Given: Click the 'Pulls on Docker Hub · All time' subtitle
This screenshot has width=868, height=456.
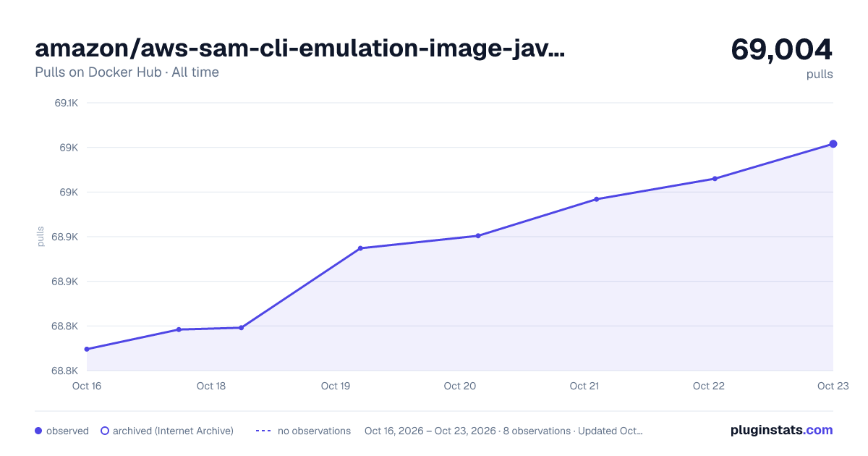Looking at the screenshot, I should [127, 72].
